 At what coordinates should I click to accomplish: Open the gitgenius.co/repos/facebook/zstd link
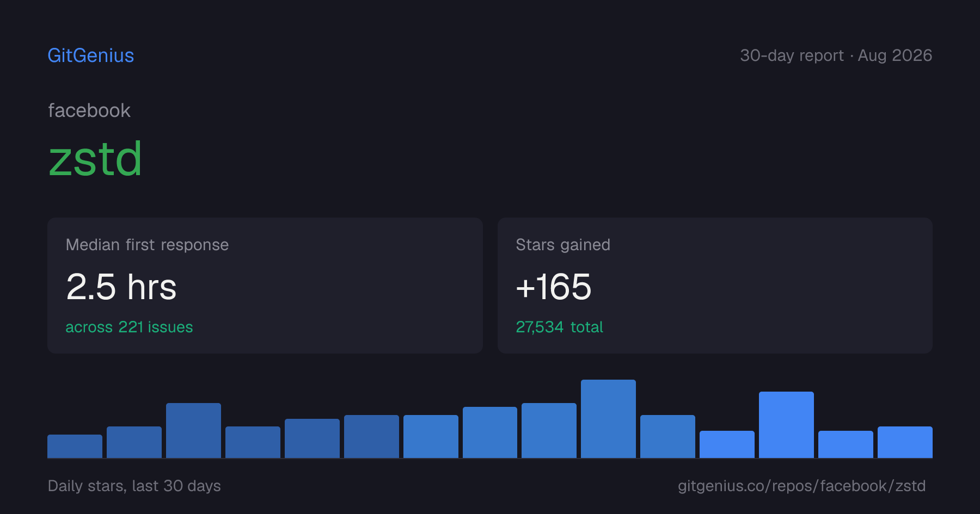(x=801, y=486)
